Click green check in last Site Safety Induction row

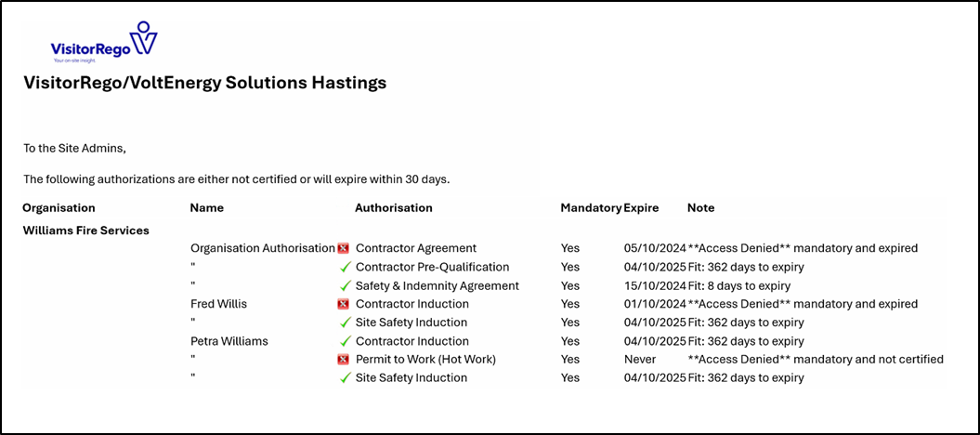point(345,378)
